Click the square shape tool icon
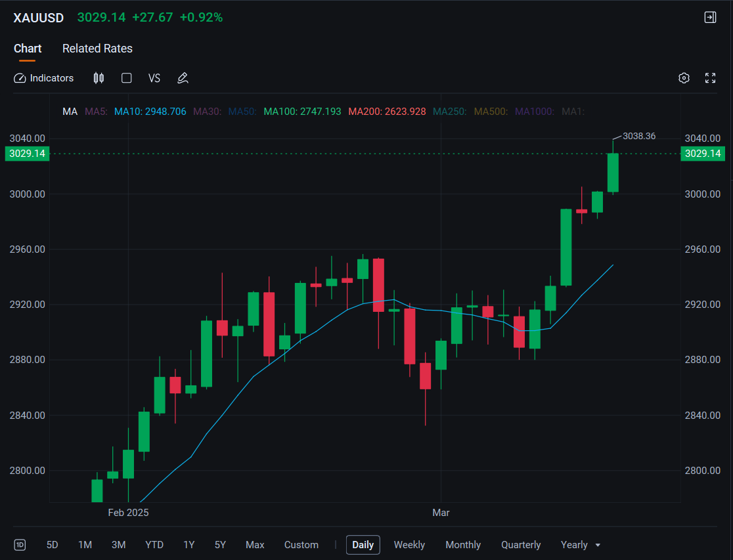This screenshot has width=733, height=560. coord(126,78)
